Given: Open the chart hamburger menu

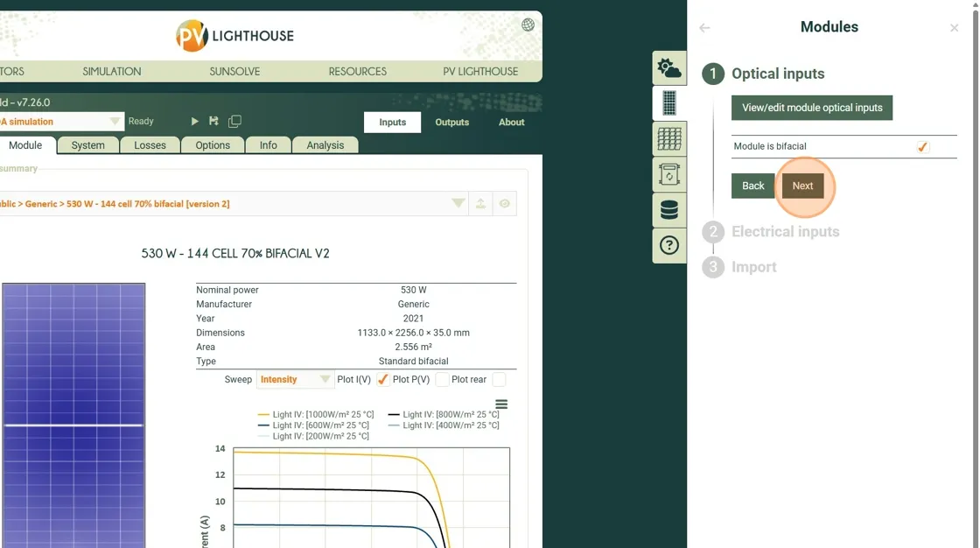Looking at the screenshot, I should 501,404.
